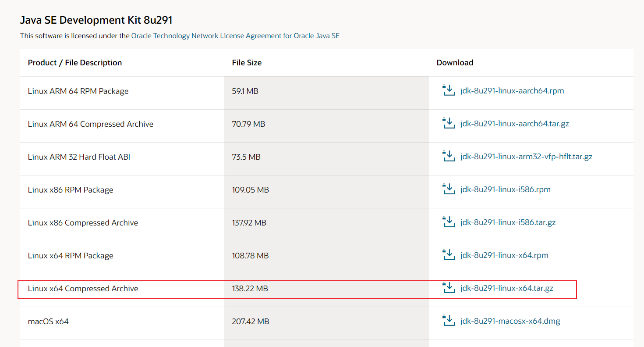Open the jdk-8u291-macosx-x64.dmg link

[510, 321]
